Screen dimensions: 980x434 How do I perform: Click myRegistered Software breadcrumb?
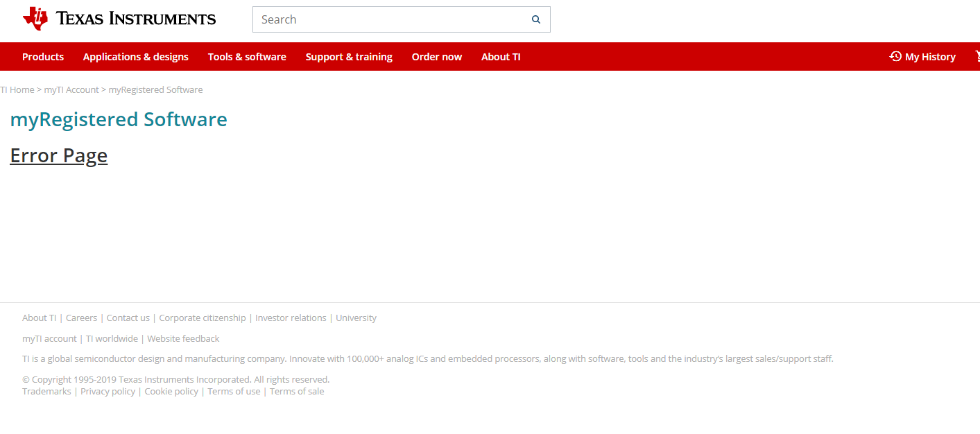[x=155, y=90]
